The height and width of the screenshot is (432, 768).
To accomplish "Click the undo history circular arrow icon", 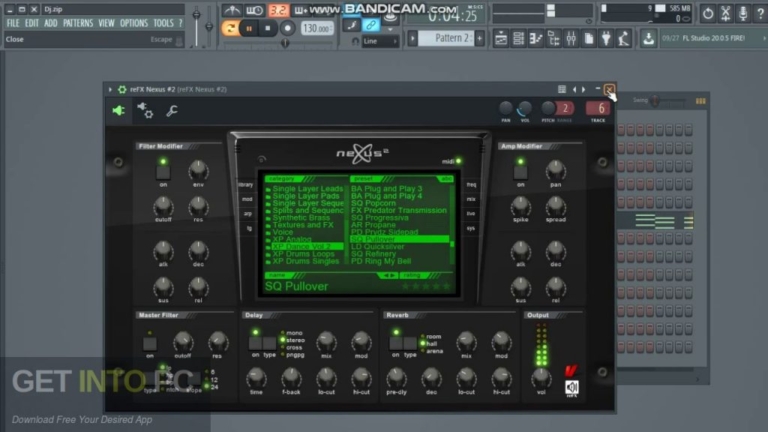I will 708,14.
